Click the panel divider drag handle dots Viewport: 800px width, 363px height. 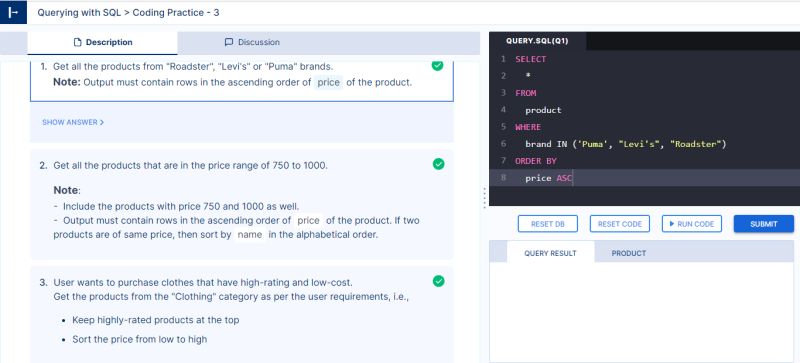tap(484, 198)
